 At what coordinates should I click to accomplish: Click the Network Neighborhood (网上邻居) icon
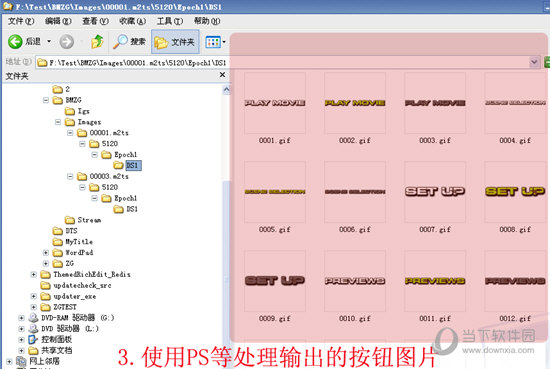(21, 361)
